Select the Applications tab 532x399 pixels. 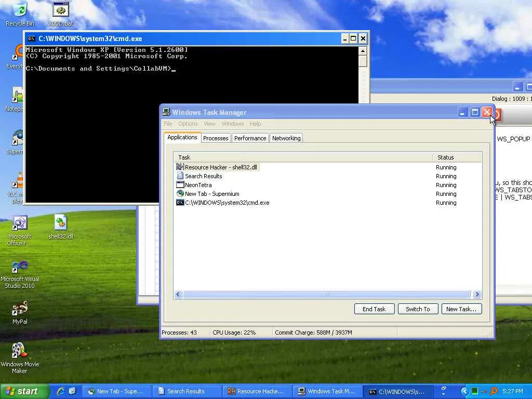[182, 137]
